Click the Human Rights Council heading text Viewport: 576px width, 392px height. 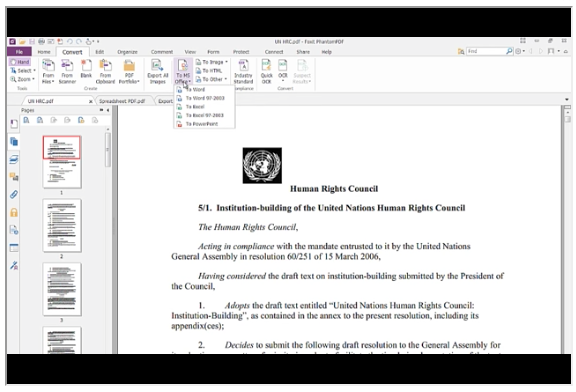[334, 189]
